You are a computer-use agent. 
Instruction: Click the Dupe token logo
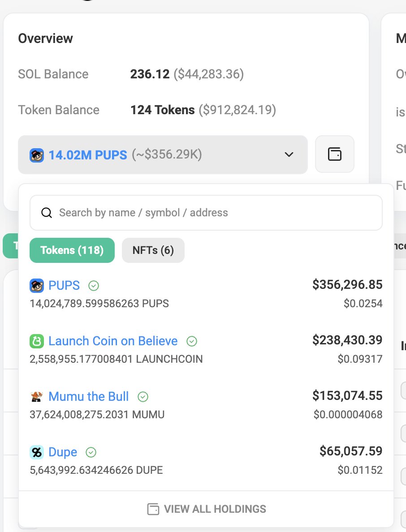click(37, 452)
